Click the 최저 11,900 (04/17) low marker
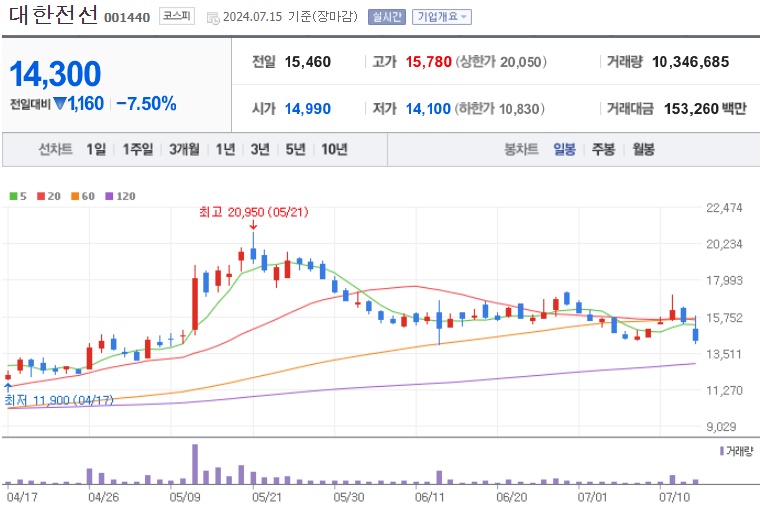This screenshot has height=510, width=760. point(59,400)
